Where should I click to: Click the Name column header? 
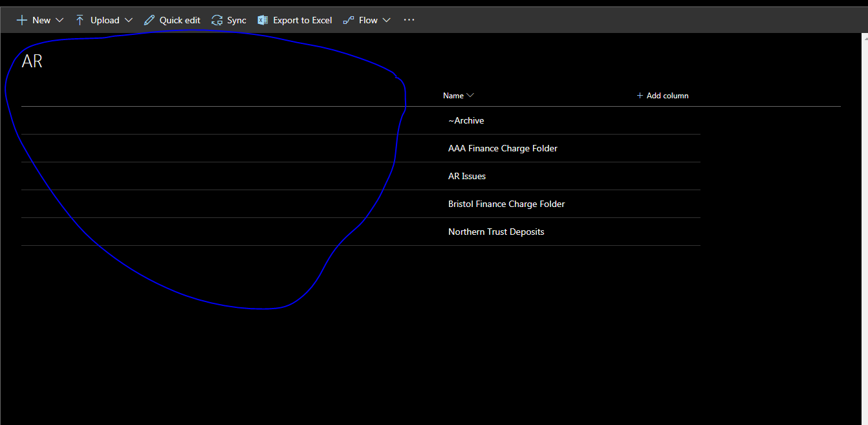[x=453, y=96]
